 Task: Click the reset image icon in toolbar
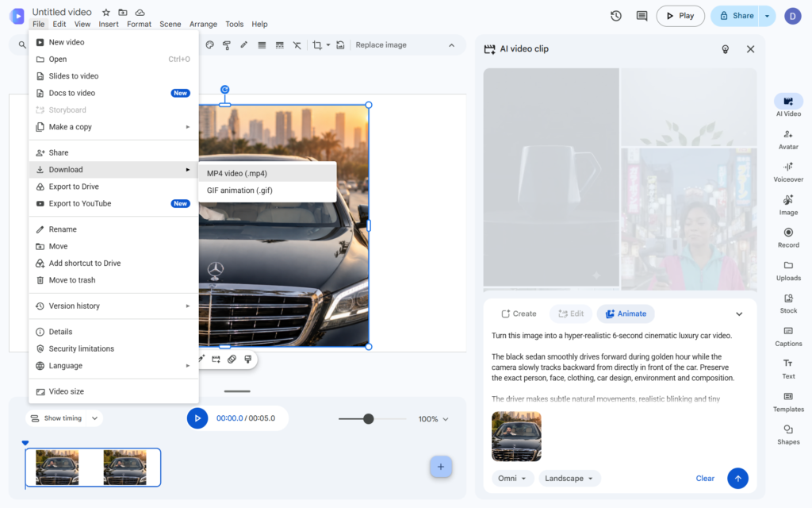pyautogui.click(x=340, y=45)
